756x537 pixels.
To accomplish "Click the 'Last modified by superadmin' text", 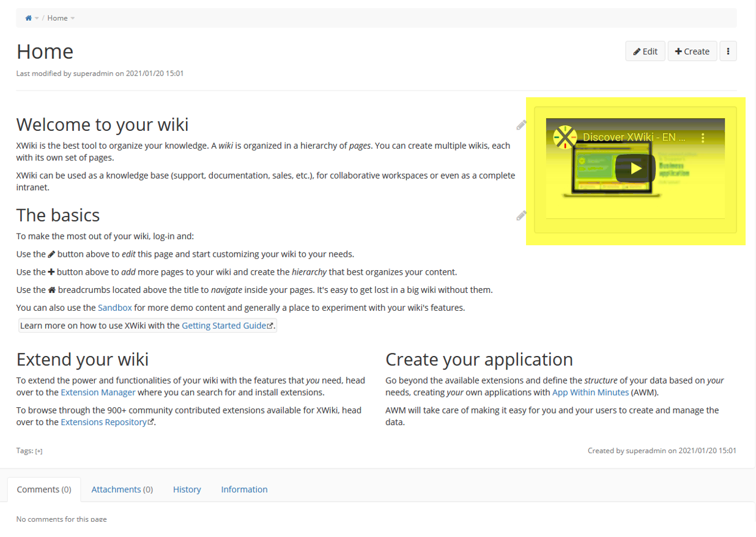I will [100, 73].
